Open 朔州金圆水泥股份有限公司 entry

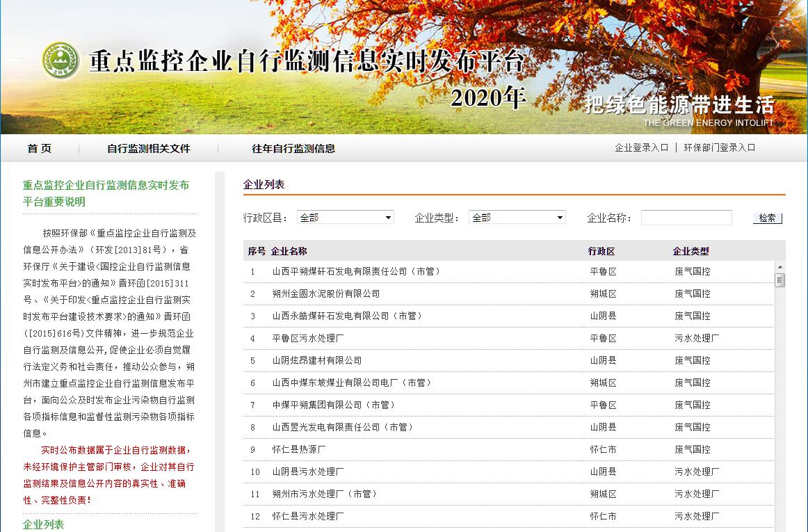326,293
